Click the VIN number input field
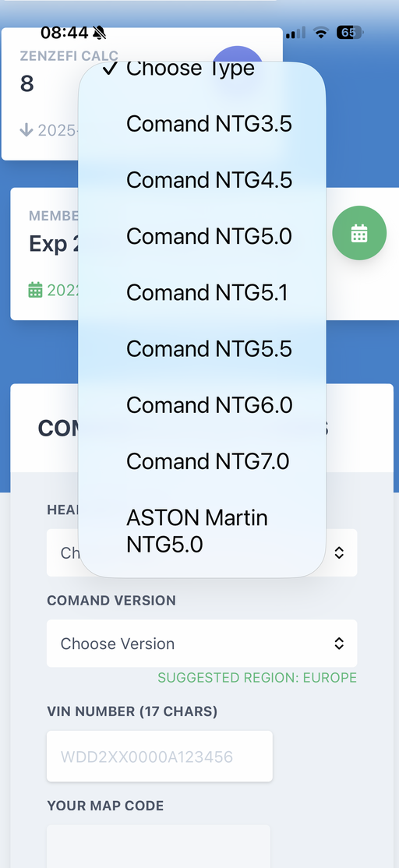399x868 pixels. 160,756
